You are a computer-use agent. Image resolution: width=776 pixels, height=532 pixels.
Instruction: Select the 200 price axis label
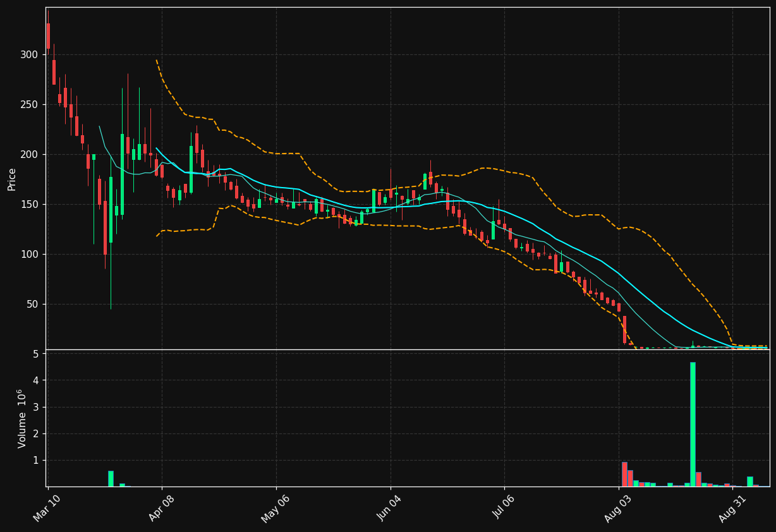click(x=29, y=155)
